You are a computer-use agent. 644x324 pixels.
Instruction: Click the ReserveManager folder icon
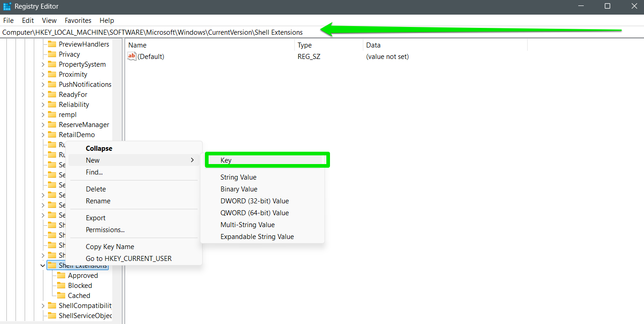[52, 125]
